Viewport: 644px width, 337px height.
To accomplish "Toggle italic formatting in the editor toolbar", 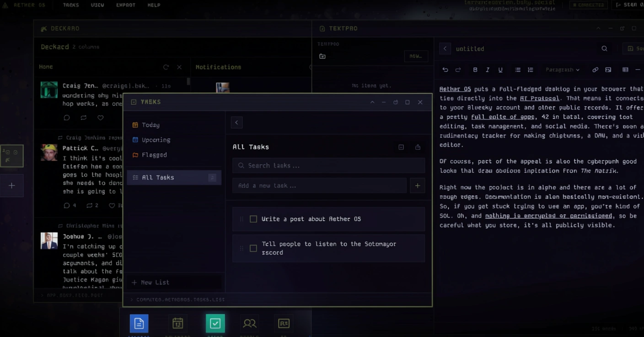I will tap(488, 70).
